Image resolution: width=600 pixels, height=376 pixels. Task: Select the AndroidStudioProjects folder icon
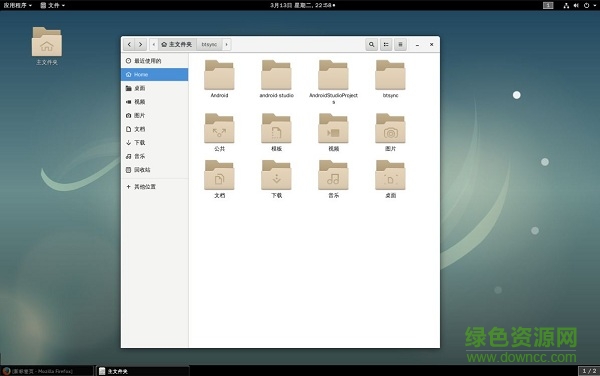click(333, 75)
